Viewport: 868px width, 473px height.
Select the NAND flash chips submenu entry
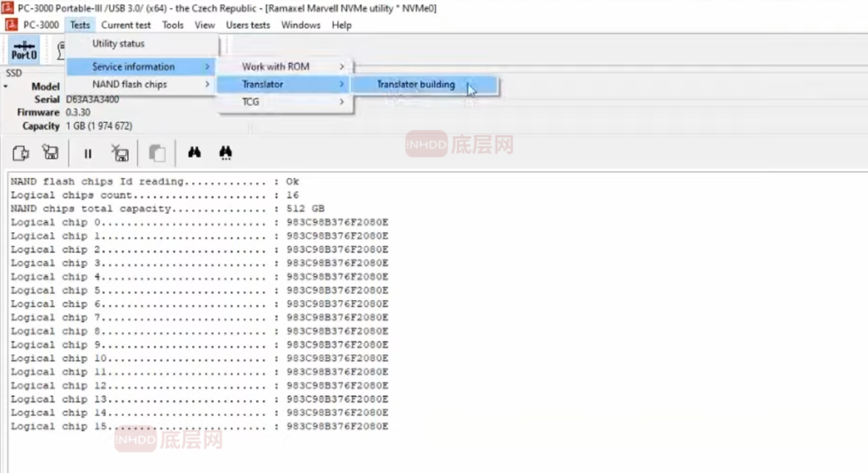(142, 84)
